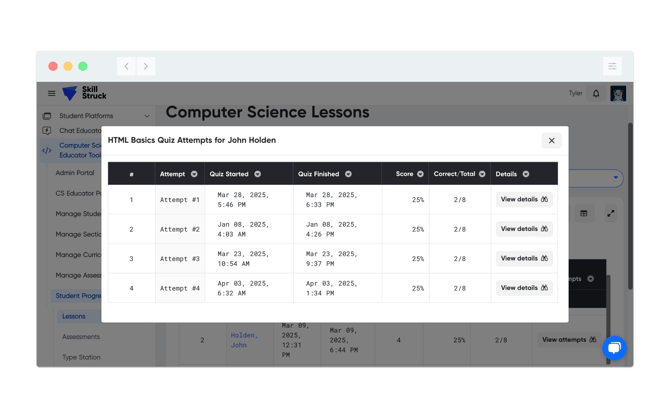View details for Attempt #4

524,288
